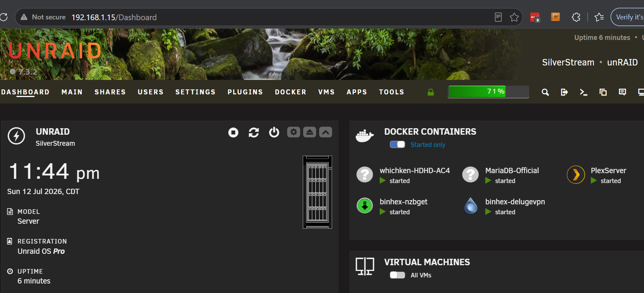Click the multi-window icon in the nav bar
The image size is (644, 293).
[603, 92]
